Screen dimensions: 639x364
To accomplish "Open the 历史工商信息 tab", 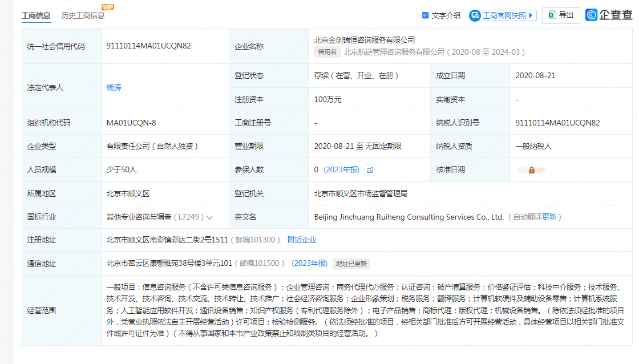I will (x=83, y=15).
